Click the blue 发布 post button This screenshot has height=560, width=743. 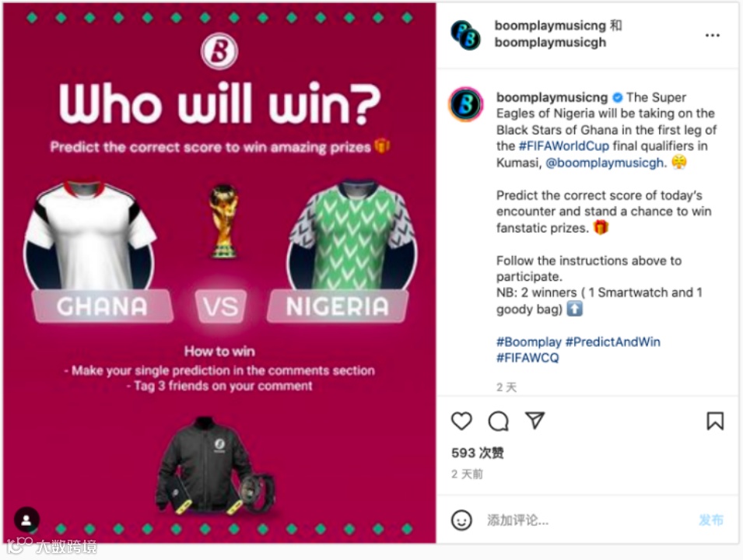tap(711, 520)
